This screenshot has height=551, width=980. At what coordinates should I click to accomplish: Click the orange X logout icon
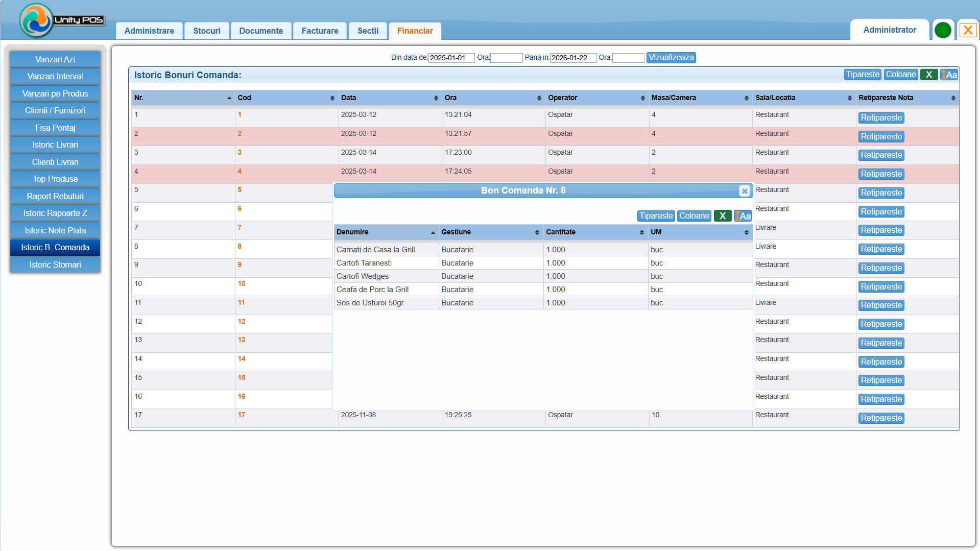point(967,30)
